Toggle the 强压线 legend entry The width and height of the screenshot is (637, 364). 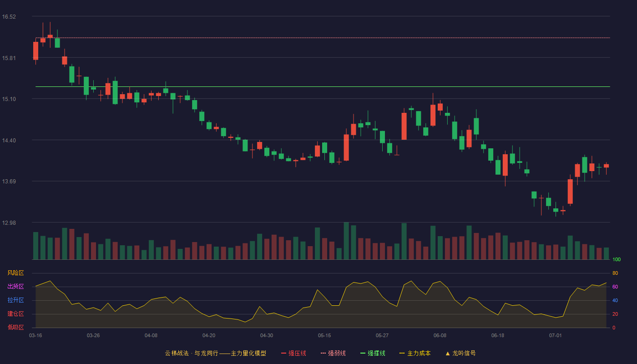(x=293, y=353)
